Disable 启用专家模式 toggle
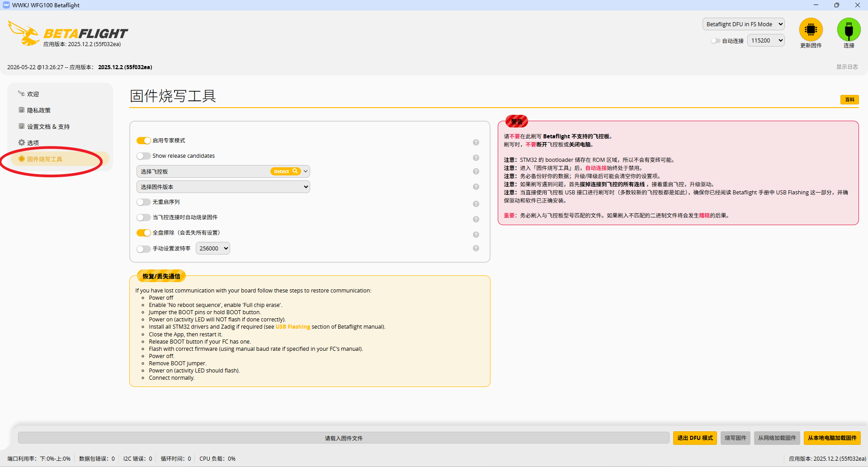Viewport: 868px width, 467px height. (x=144, y=141)
